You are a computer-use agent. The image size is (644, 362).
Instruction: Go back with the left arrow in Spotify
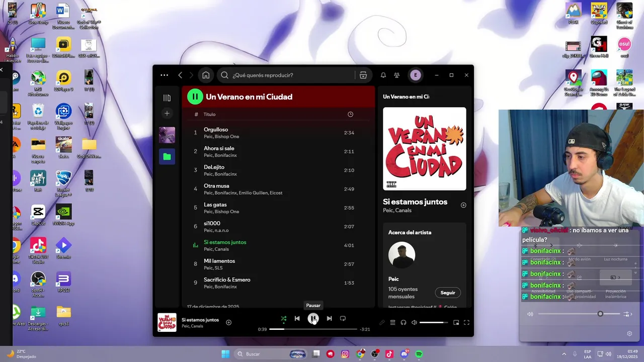point(180,75)
